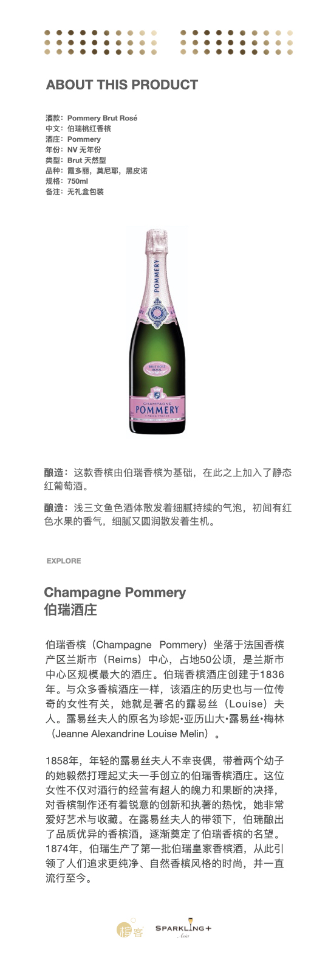
Task: Click the left dotted decoration pattern
Action: tap(100, 43)
